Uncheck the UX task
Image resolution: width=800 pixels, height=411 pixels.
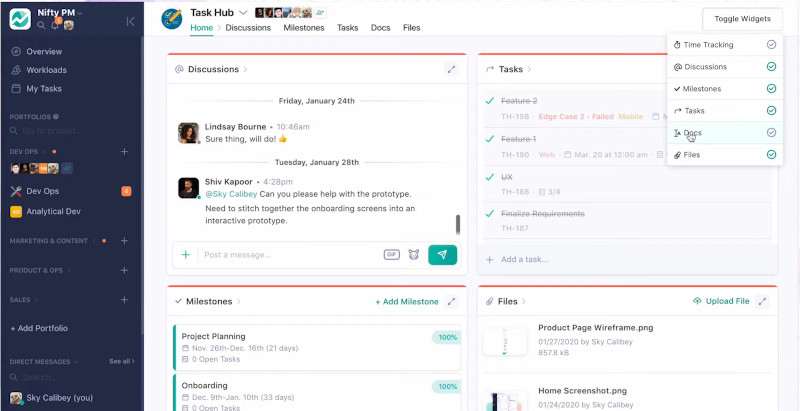coord(490,177)
